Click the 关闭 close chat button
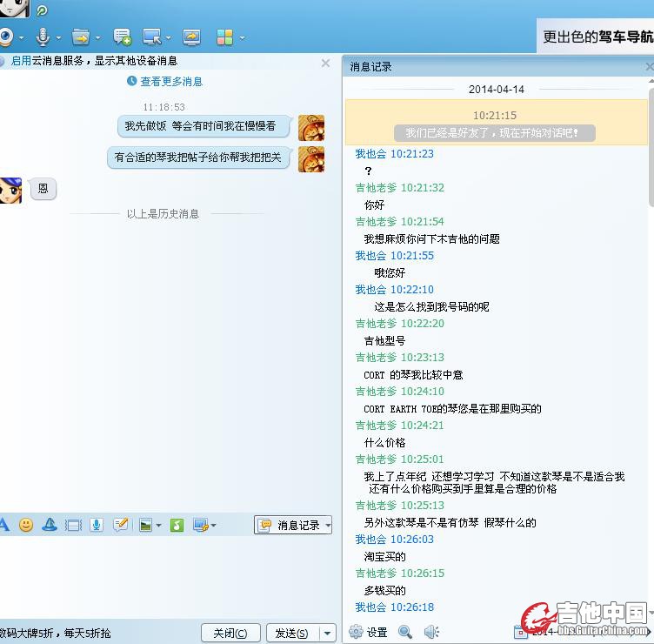This screenshot has width=654, height=644. 230,633
